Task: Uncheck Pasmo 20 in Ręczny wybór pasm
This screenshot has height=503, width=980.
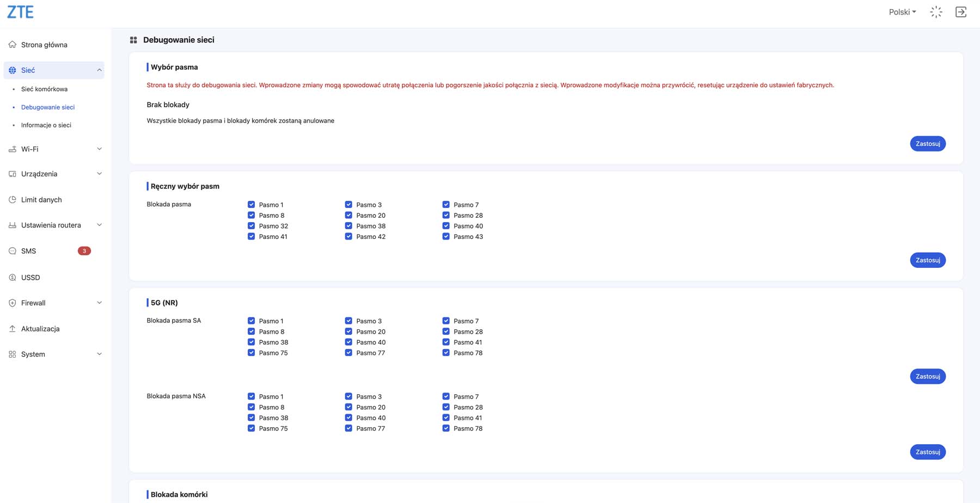Action: pos(348,216)
